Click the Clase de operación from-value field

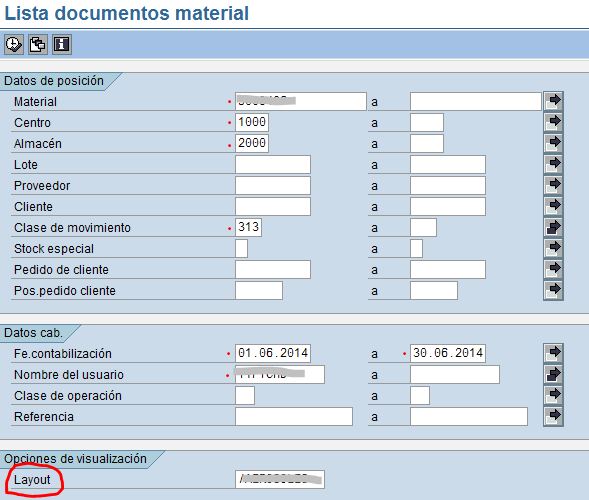click(x=245, y=396)
